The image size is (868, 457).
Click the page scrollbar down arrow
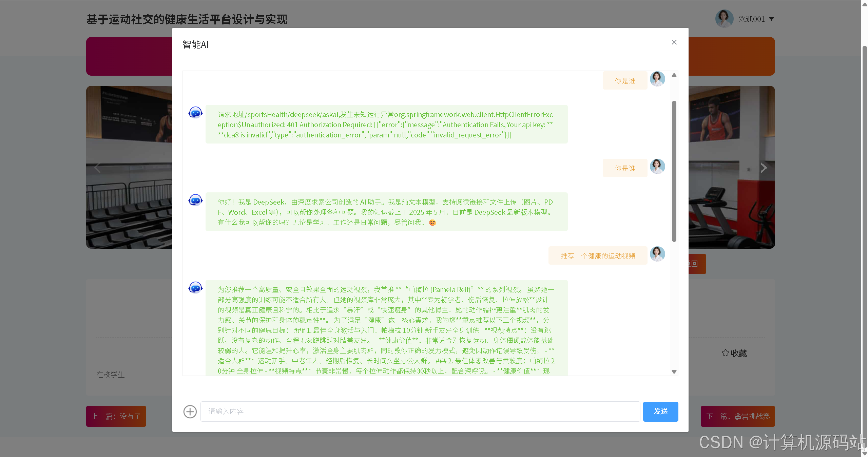point(864,453)
